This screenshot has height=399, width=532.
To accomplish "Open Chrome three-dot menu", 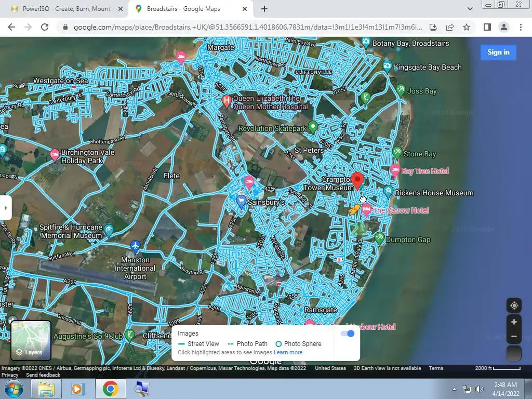I will tap(521, 27).
